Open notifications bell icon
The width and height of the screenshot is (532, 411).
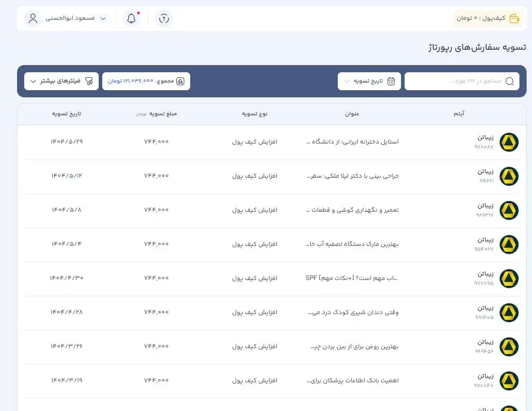pyautogui.click(x=131, y=18)
